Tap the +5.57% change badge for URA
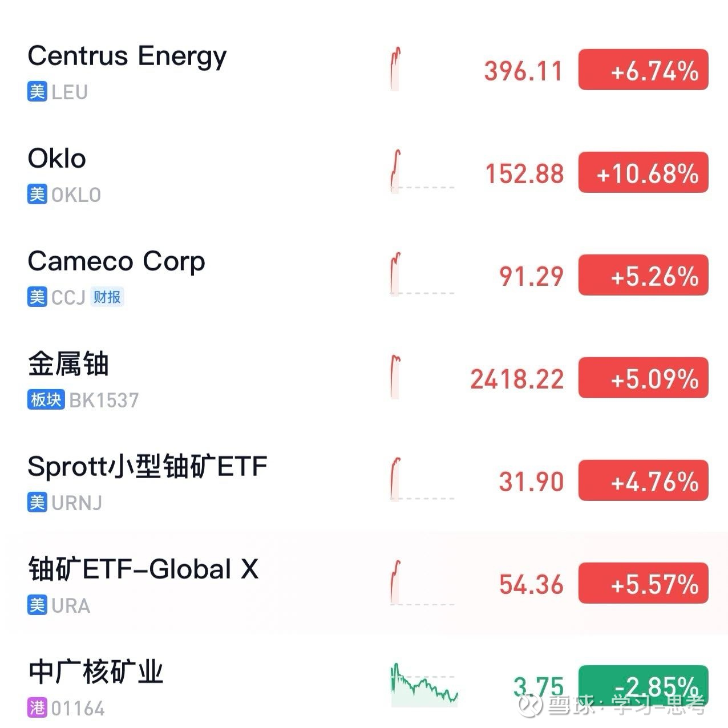Viewport: 728px width, 728px height. point(643,584)
